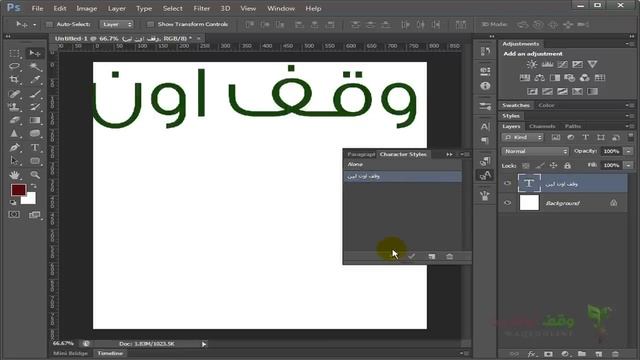Hide the text layer visibility eye
The image size is (640, 360).
[507, 183]
